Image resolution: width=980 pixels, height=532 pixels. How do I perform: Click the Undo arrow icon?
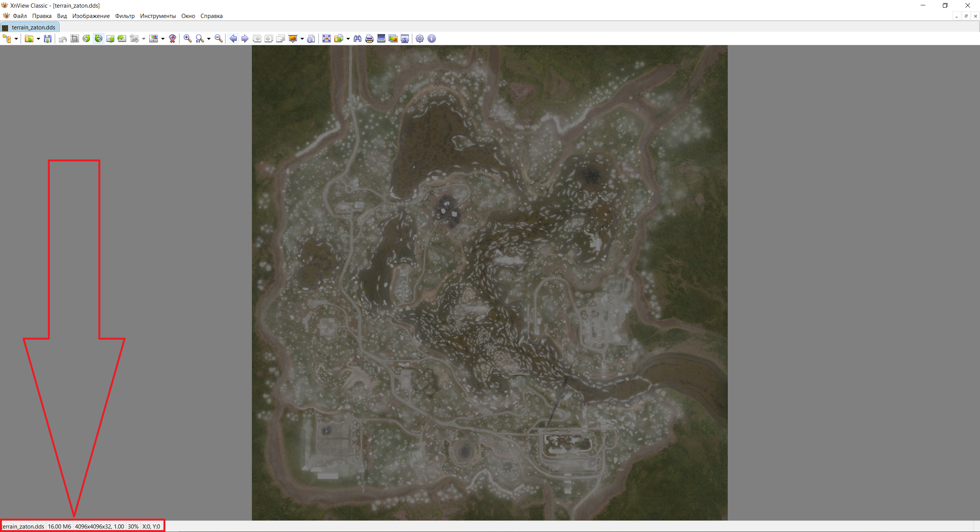coord(63,39)
